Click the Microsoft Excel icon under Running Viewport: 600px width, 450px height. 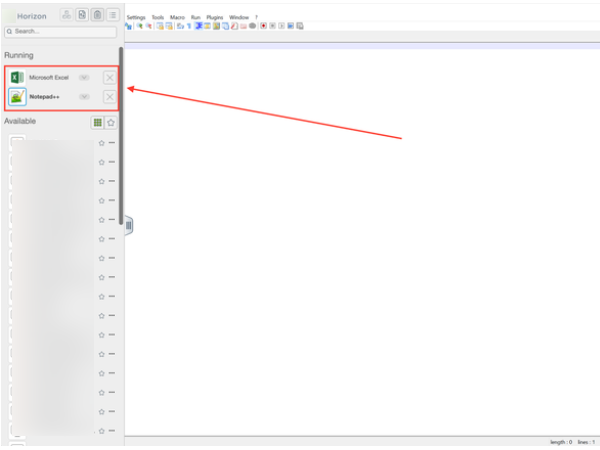[x=17, y=77]
